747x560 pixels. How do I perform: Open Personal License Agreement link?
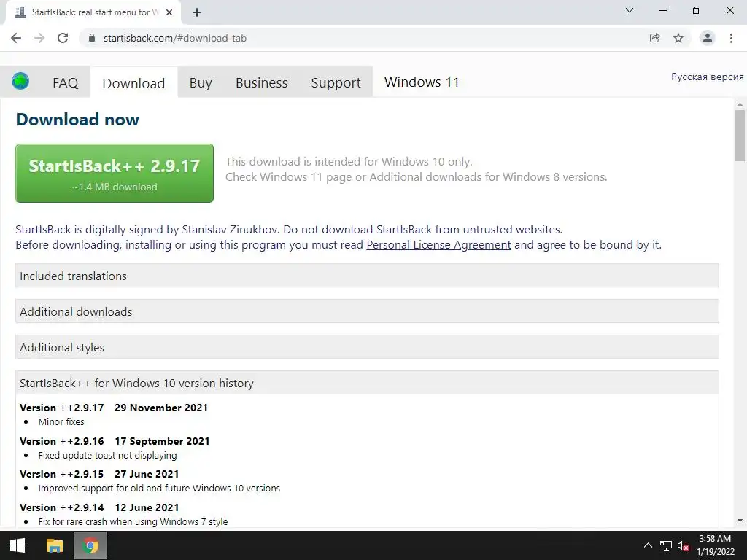438,245
